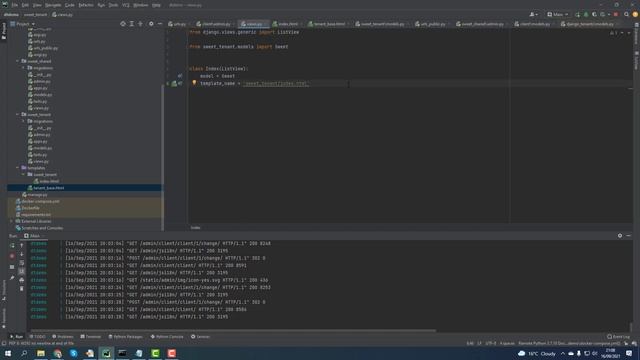640x360 pixels.
Task: Open the Windows Start menu
Action: (x=8, y=353)
